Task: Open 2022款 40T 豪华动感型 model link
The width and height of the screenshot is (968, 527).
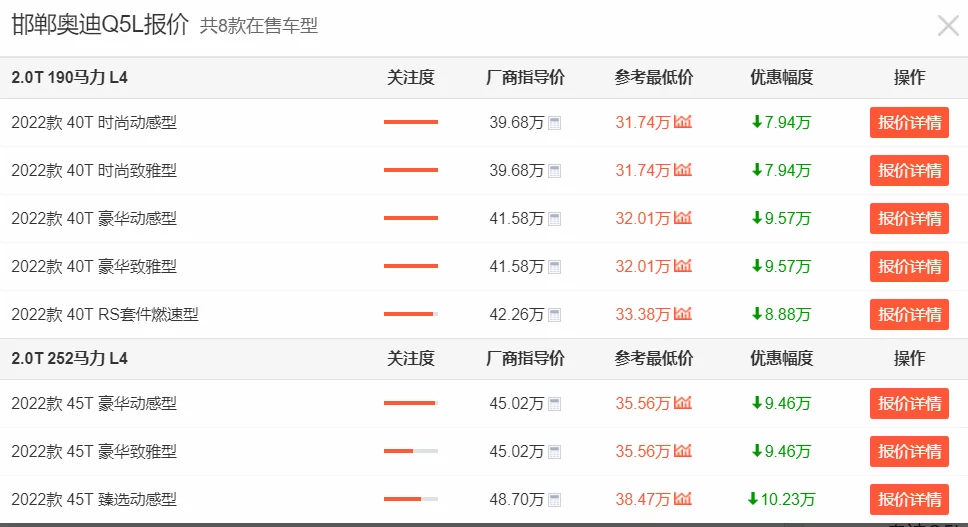Action: click(x=94, y=219)
